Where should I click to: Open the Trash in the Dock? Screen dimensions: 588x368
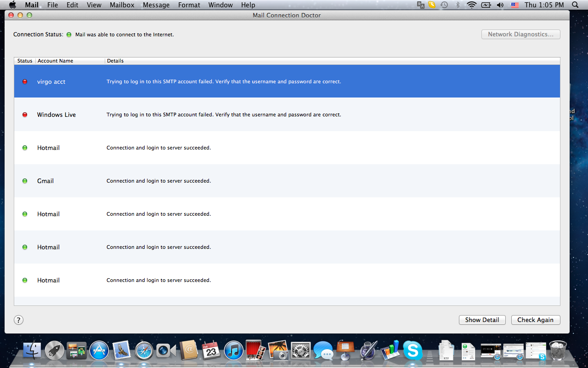point(559,351)
